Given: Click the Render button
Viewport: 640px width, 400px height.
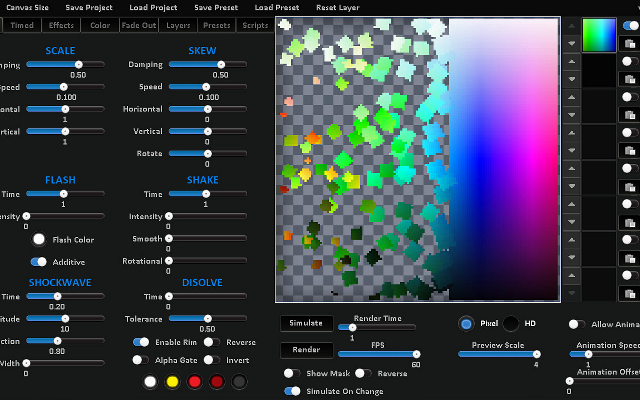Looking at the screenshot, I should (307, 350).
